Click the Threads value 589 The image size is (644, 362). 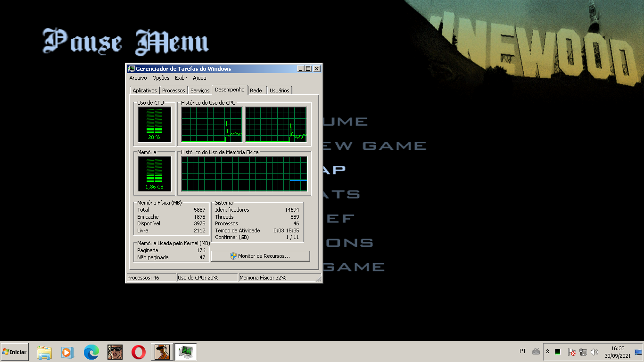coord(295,217)
